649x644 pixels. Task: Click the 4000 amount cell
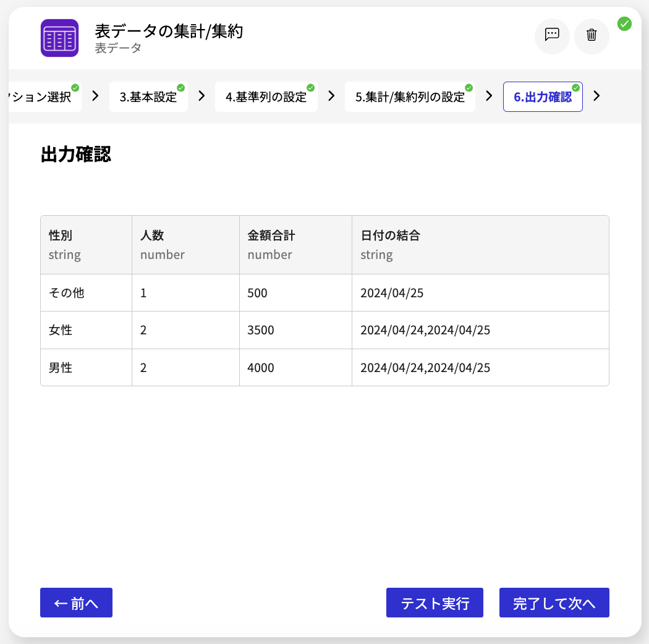[x=295, y=368]
